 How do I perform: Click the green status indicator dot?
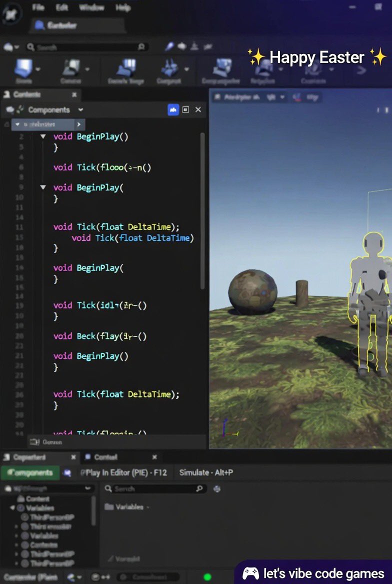click(207, 577)
